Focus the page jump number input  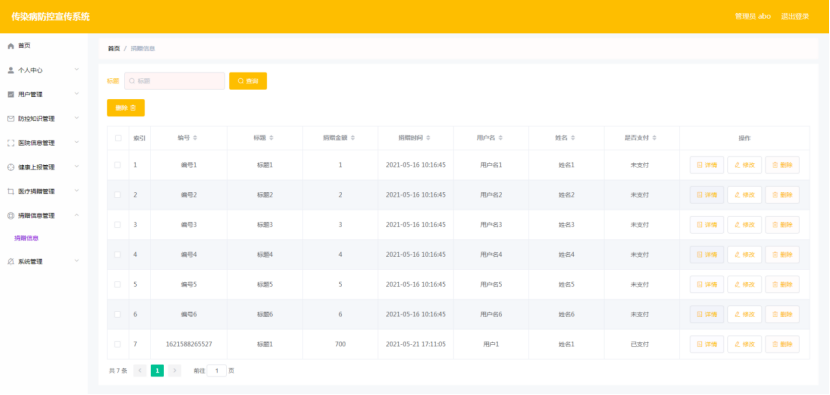[x=216, y=371]
